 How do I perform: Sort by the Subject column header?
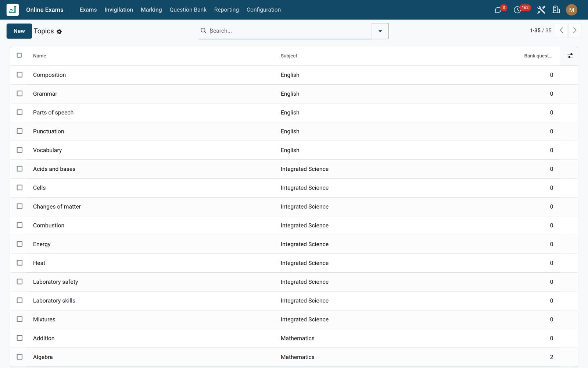(289, 56)
